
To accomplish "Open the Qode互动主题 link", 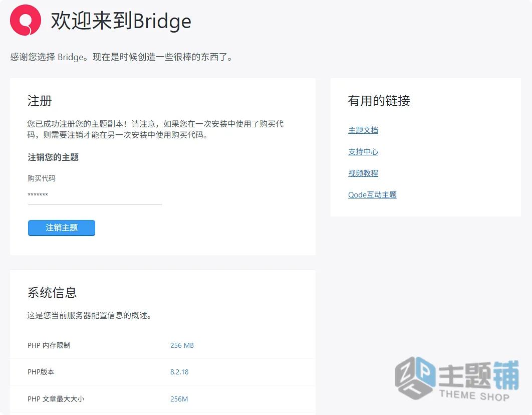I will (372, 195).
